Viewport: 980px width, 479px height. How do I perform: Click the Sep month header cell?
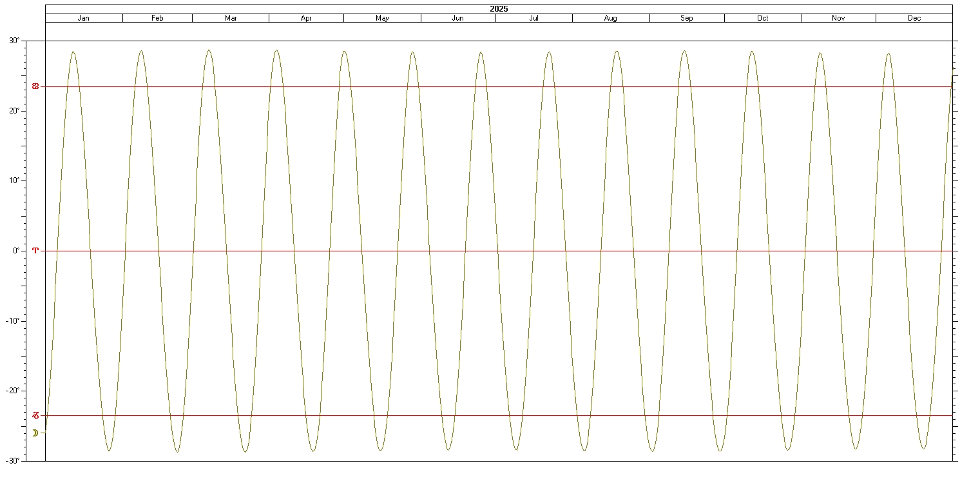[687, 18]
